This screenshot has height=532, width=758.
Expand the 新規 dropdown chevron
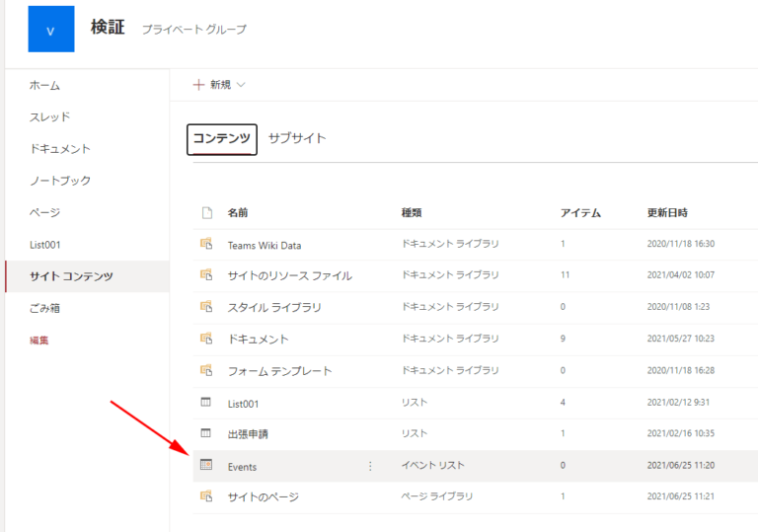(x=241, y=85)
